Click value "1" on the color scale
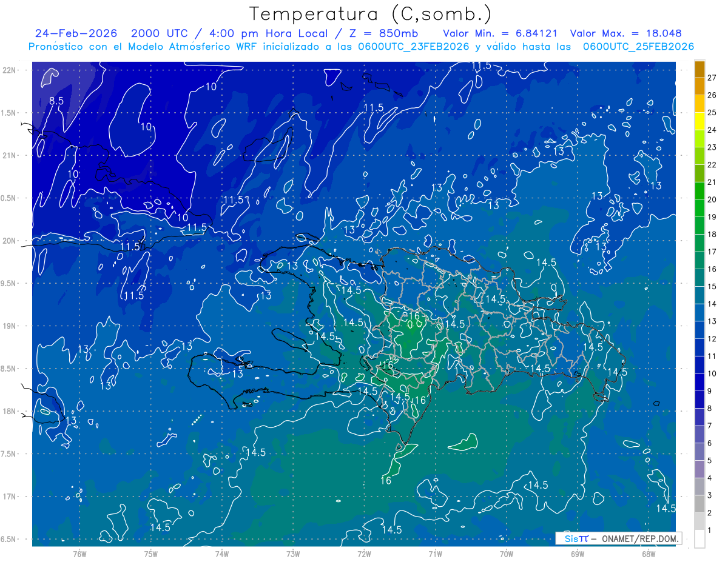The image size is (728, 562). (710, 530)
